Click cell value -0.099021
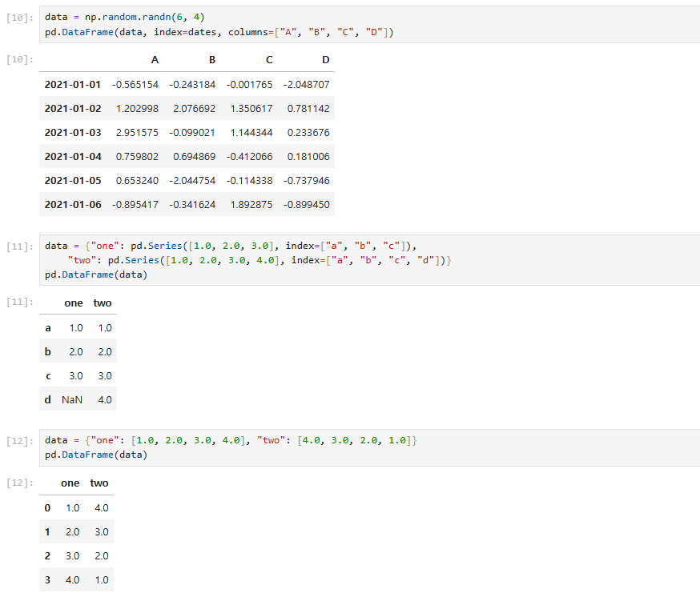Screen dimensions: 700x593 pos(192,133)
